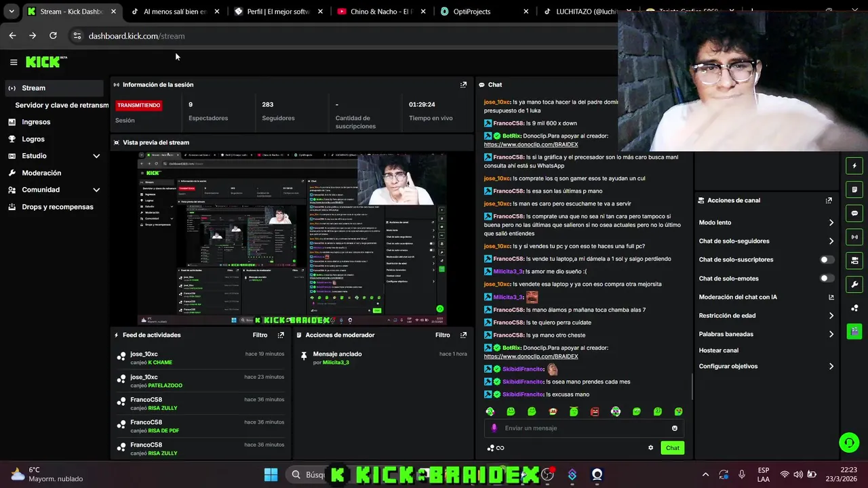868x488 pixels.
Task: Click the document sidebar icon
Action: (x=854, y=189)
